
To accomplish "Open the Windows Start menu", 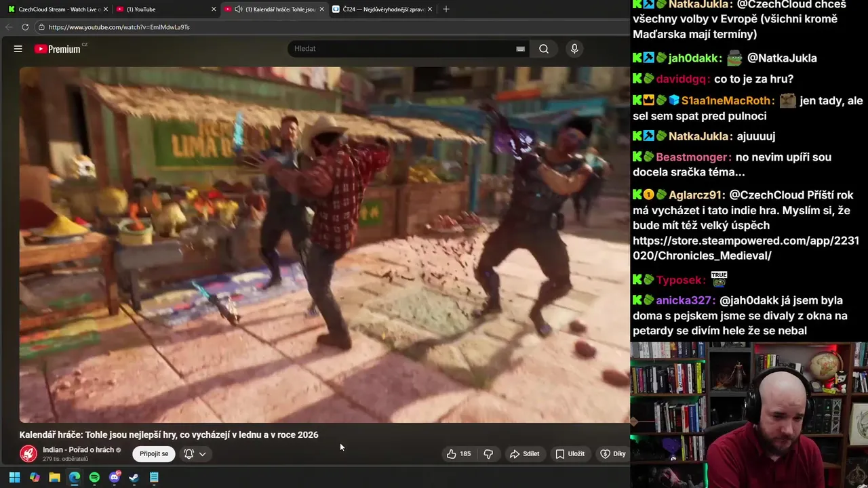I will (x=14, y=477).
